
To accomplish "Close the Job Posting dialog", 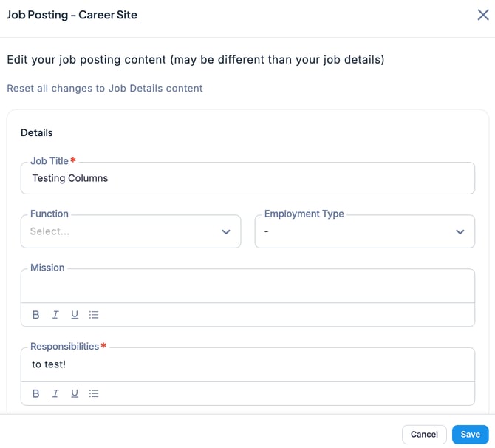I will pyautogui.click(x=482, y=15).
